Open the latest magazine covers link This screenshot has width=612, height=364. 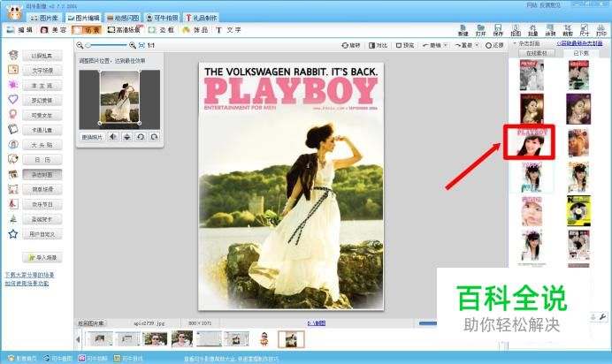click(x=579, y=43)
